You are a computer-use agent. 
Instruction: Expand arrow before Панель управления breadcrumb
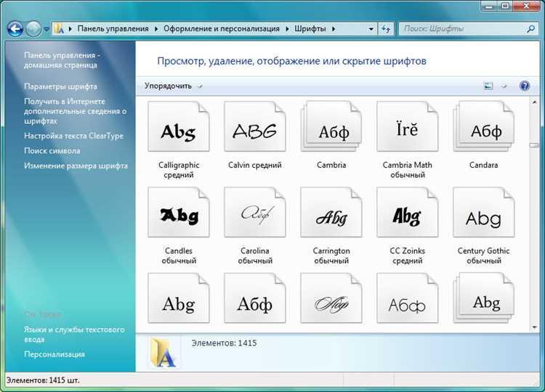[70, 29]
